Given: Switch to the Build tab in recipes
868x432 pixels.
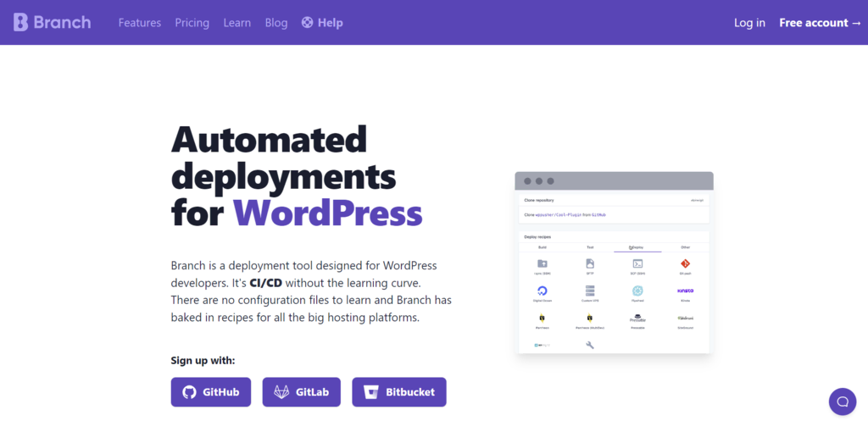Looking at the screenshot, I should 542,247.
